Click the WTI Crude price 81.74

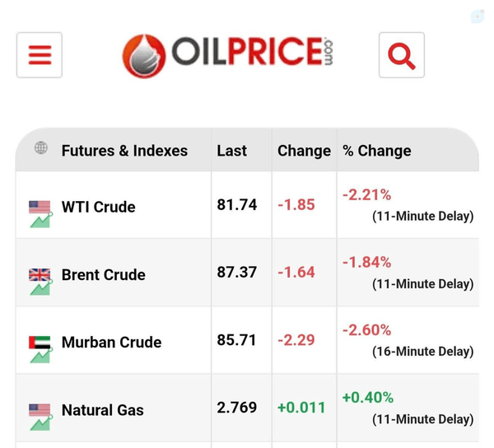point(237,205)
